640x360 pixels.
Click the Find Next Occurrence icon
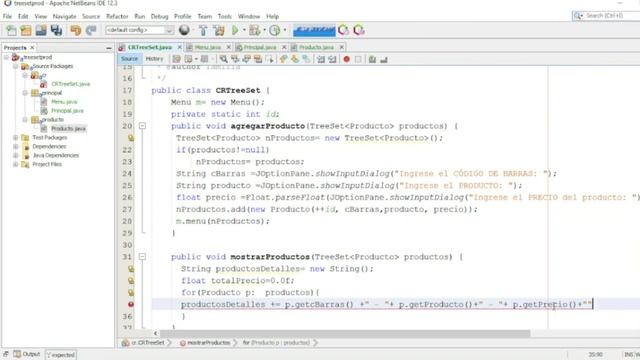[246, 59]
